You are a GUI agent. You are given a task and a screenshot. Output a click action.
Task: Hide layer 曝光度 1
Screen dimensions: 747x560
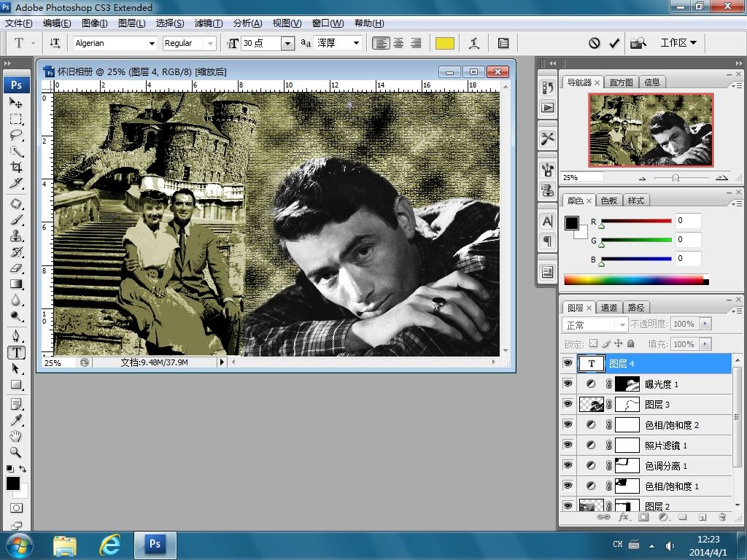click(x=568, y=384)
